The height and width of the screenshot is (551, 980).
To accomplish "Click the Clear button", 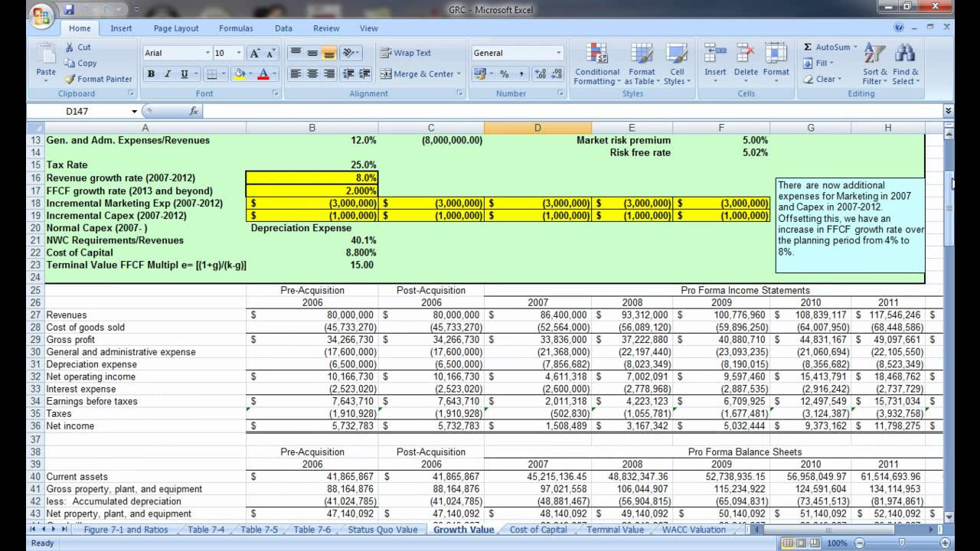I will pyautogui.click(x=821, y=79).
